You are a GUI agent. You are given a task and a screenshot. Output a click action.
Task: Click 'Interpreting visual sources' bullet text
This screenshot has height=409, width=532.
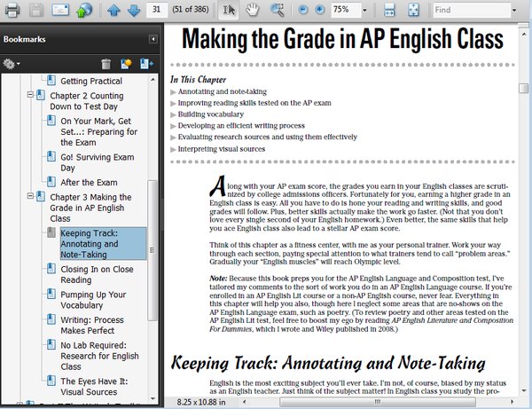click(222, 149)
